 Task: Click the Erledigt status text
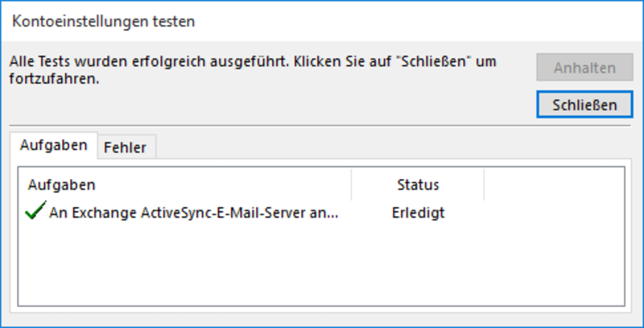tap(418, 213)
